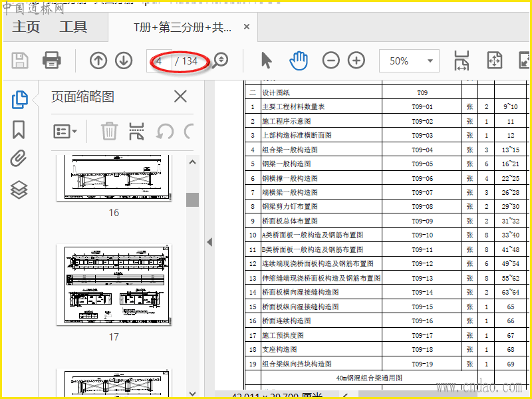Click the page number input field
The height and width of the screenshot is (399, 532).
tap(159, 61)
